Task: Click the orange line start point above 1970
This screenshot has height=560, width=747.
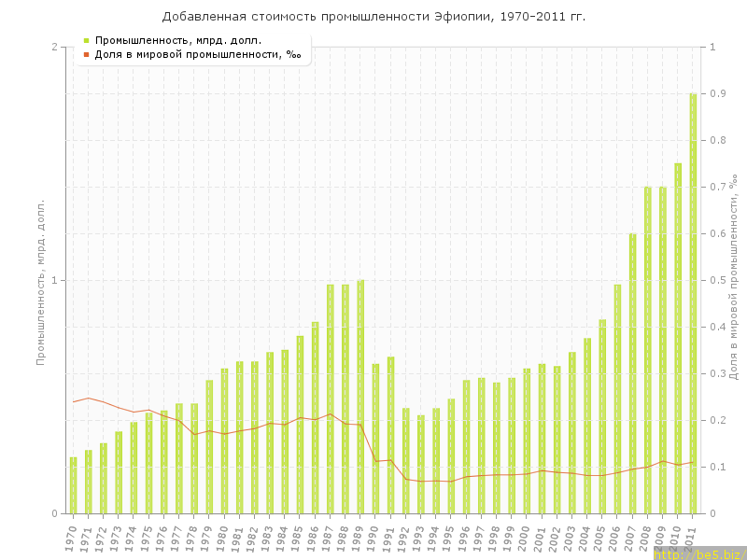Action: click(x=74, y=401)
